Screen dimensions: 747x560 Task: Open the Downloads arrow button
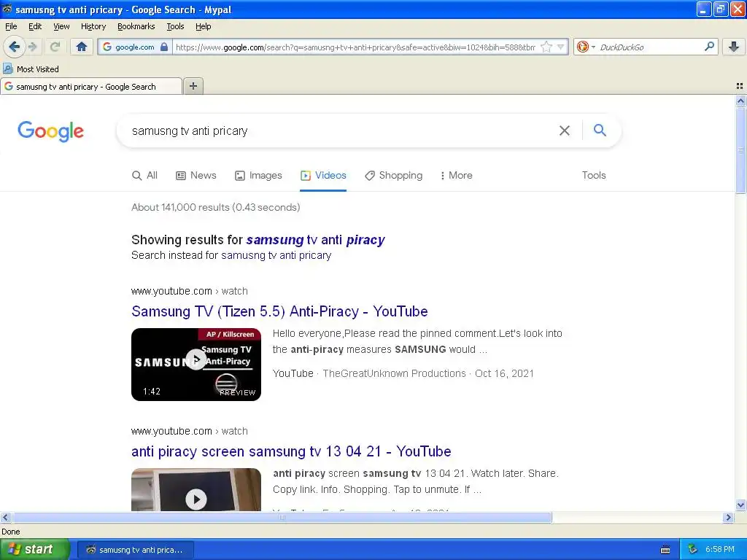(x=734, y=46)
